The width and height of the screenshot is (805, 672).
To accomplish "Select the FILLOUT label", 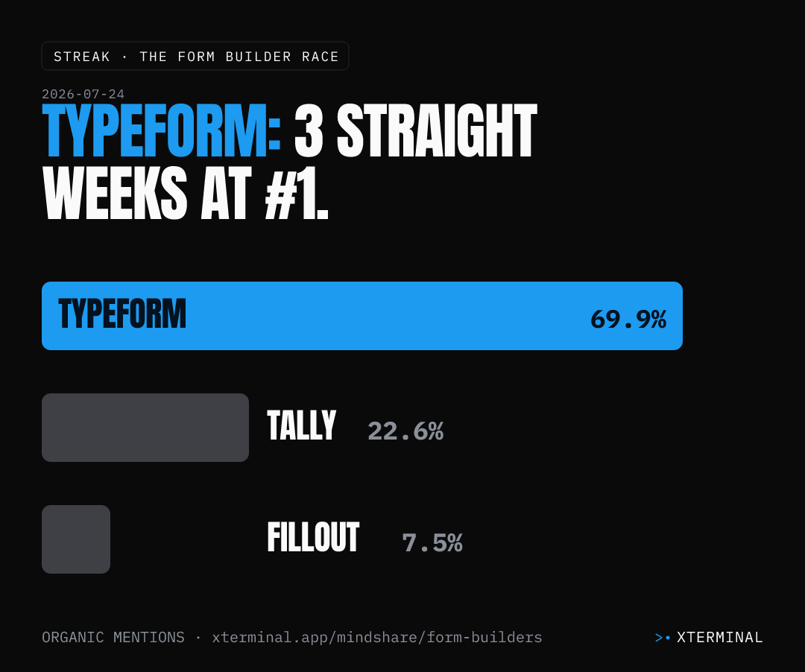I will [313, 538].
